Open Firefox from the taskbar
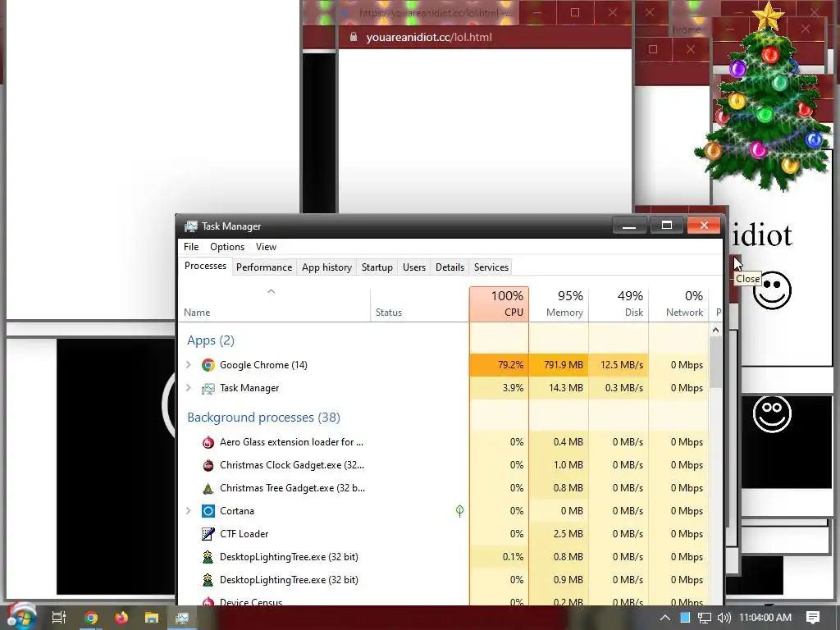This screenshot has height=630, width=840. (x=121, y=618)
